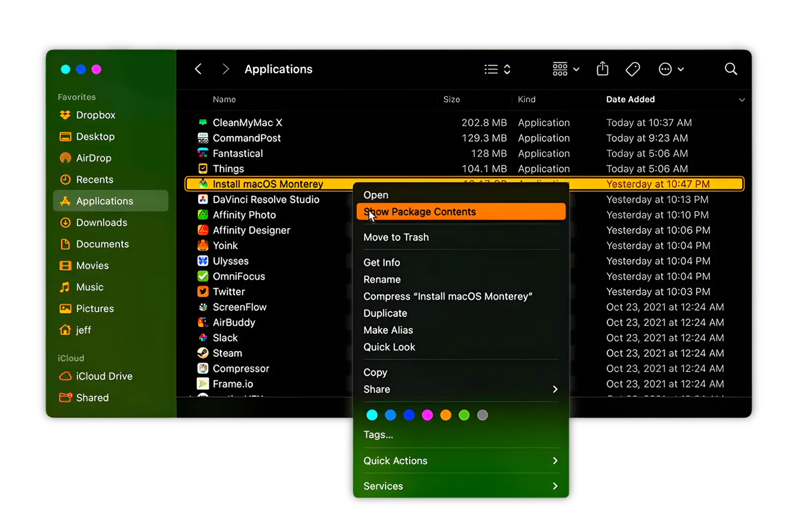Apply the cyan color tag
Screen dimensions: 798x532
(x=372, y=415)
